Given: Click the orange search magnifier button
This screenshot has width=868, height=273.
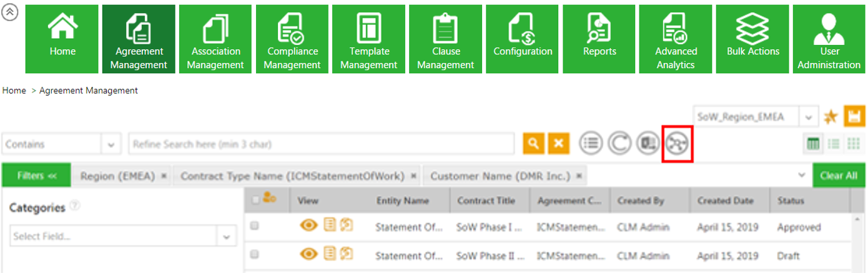Looking at the screenshot, I should [x=533, y=144].
